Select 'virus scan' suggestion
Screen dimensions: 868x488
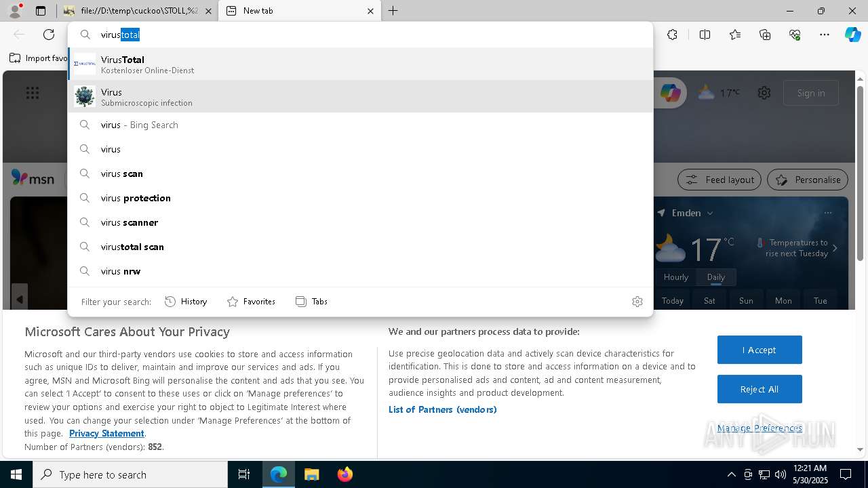tap(360, 174)
